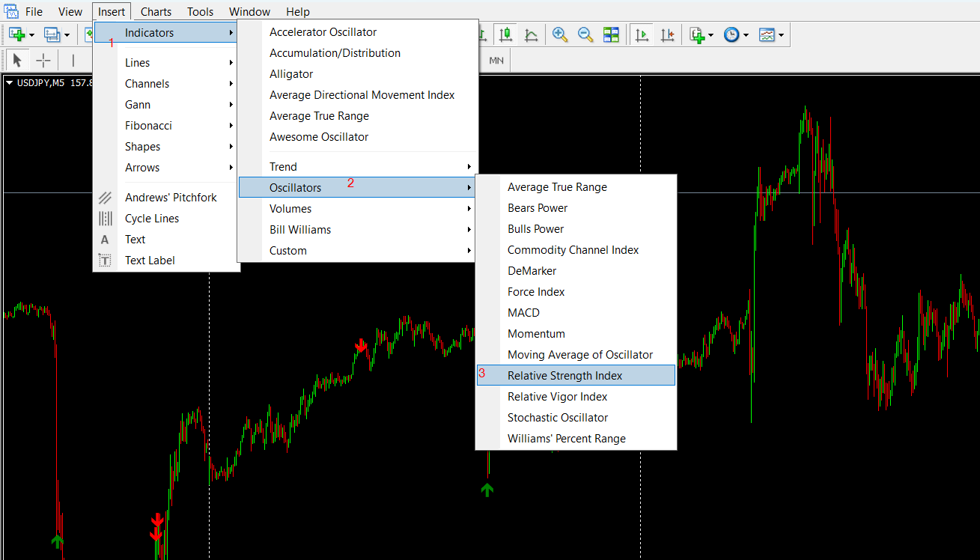Select DeMarker oscillator
The height and width of the screenshot is (560, 980).
[576, 271]
